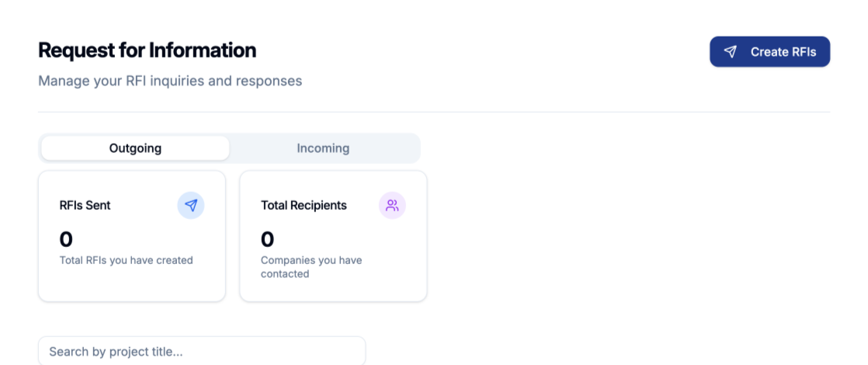The width and height of the screenshot is (868, 365).
Task: Select the RFIs Sent card
Action: tap(132, 236)
